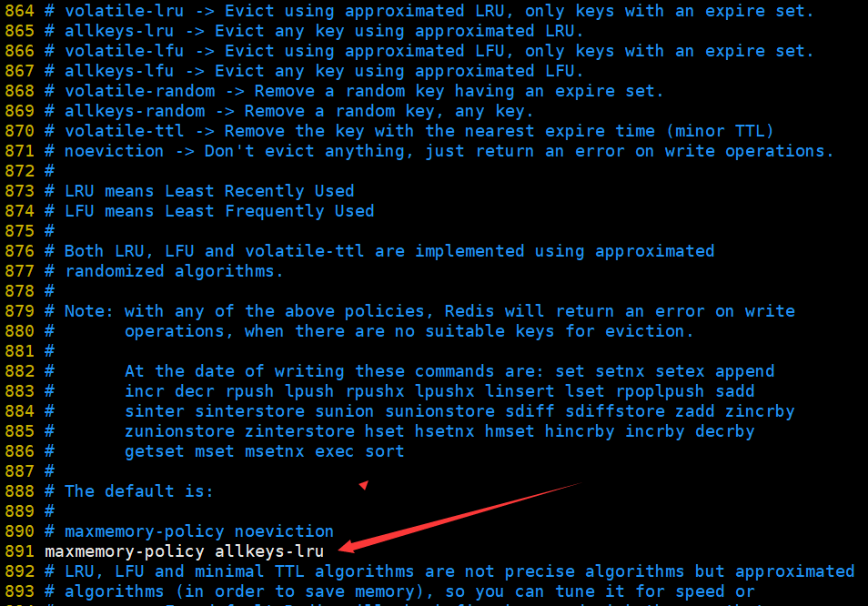
Task: Click the 'rpoplpush' command on line 883
Action: 660,391
